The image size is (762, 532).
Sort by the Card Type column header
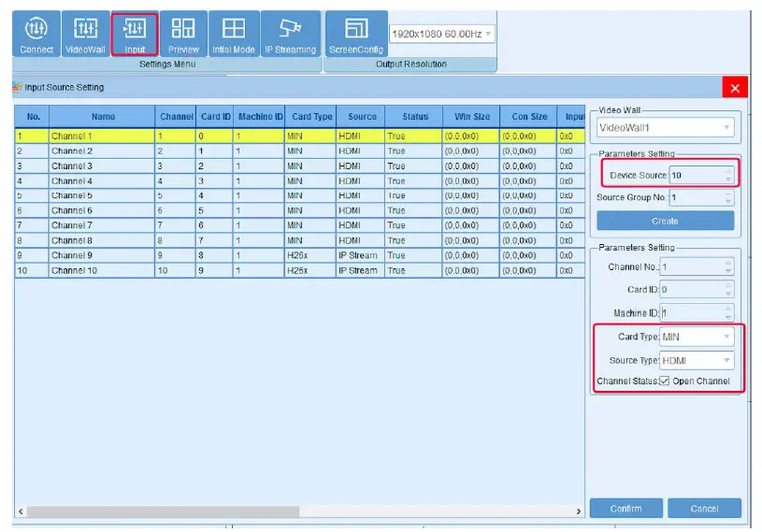(x=311, y=117)
